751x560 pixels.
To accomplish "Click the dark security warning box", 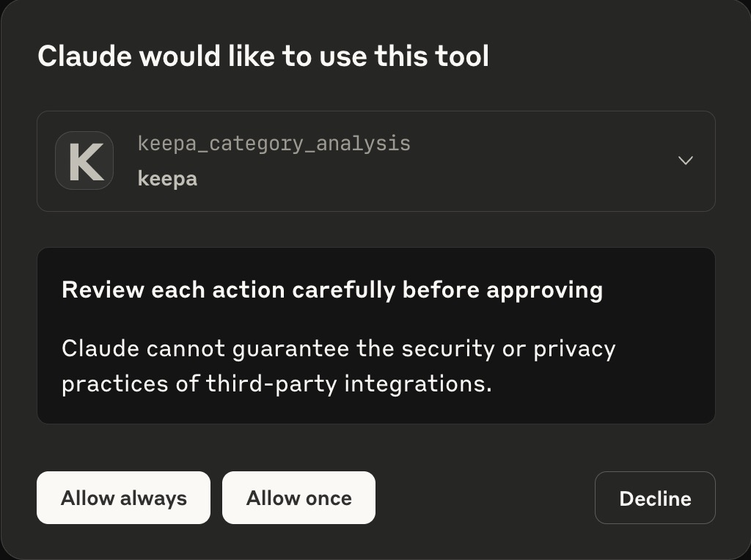I will point(376,336).
